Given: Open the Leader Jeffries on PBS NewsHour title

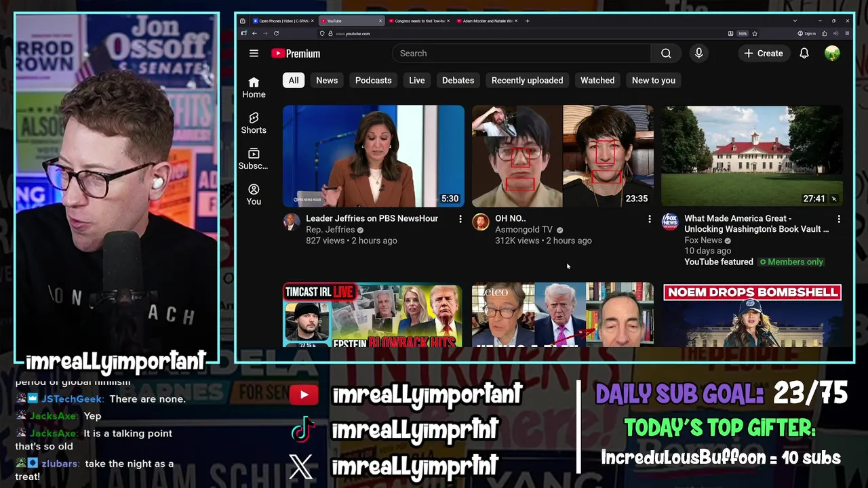Looking at the screenshot, I should [372, 218].
